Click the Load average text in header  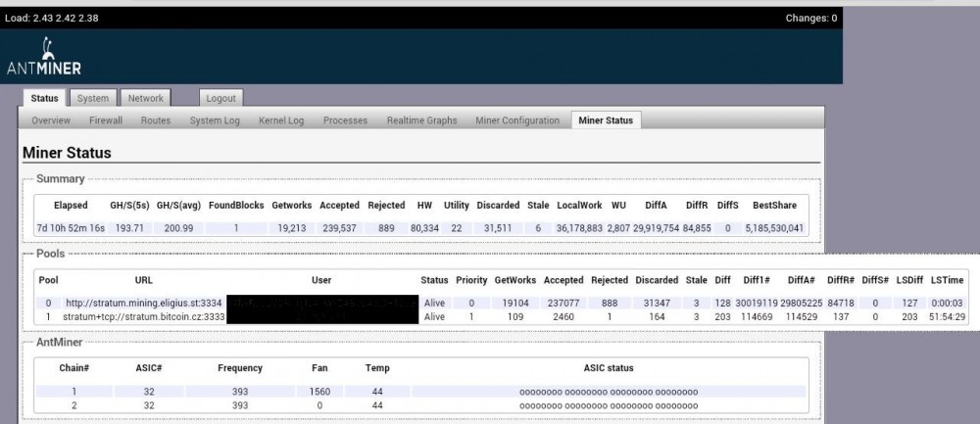52,18
